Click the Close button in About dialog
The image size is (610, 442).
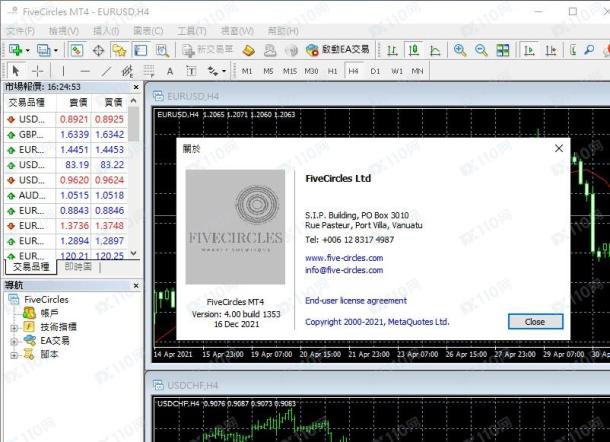pos(535,322)
